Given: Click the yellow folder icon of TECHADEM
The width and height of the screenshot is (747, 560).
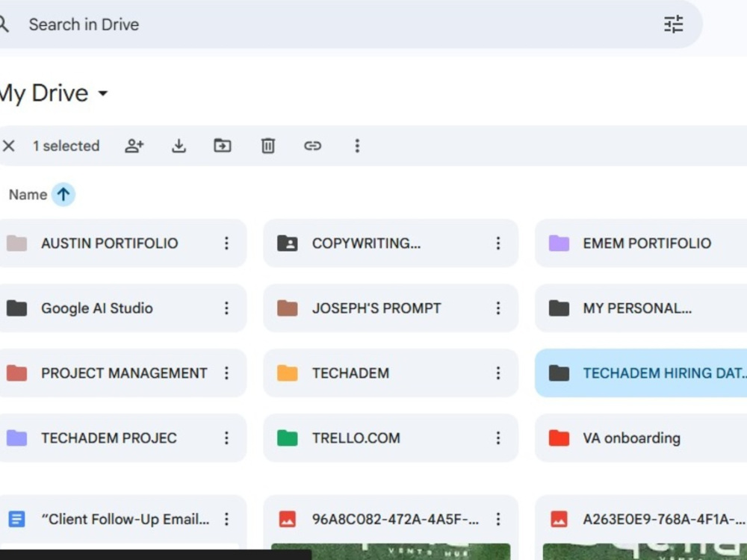Looking at the screenshot, I should pyautogui.click(x=288, y=373).
